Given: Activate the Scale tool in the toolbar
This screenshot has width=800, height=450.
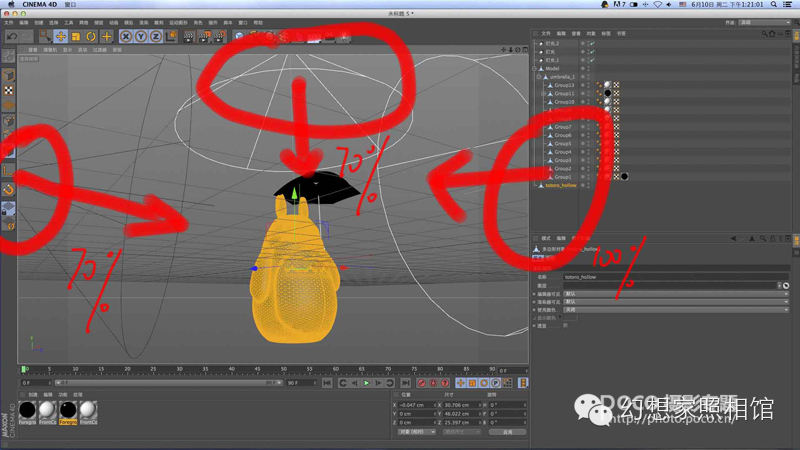Looking at the screenshot, I should (x=76, y=36).
